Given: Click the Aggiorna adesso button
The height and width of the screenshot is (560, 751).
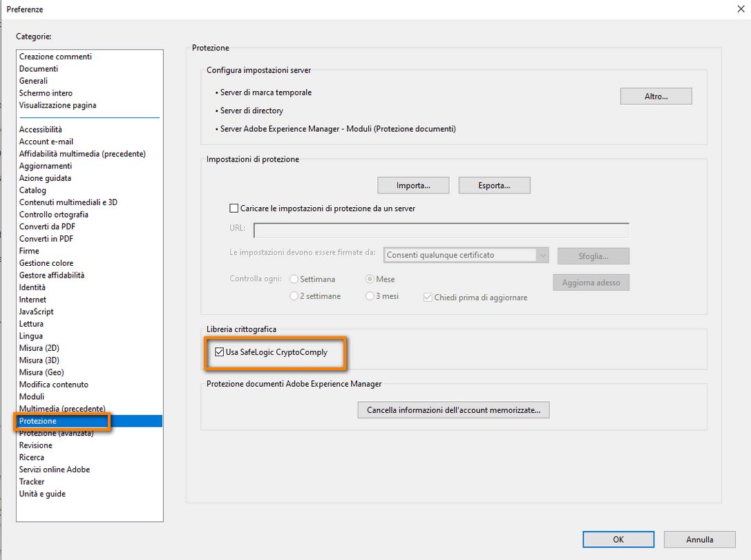Looking at the screenshot, I should [591, 282].
